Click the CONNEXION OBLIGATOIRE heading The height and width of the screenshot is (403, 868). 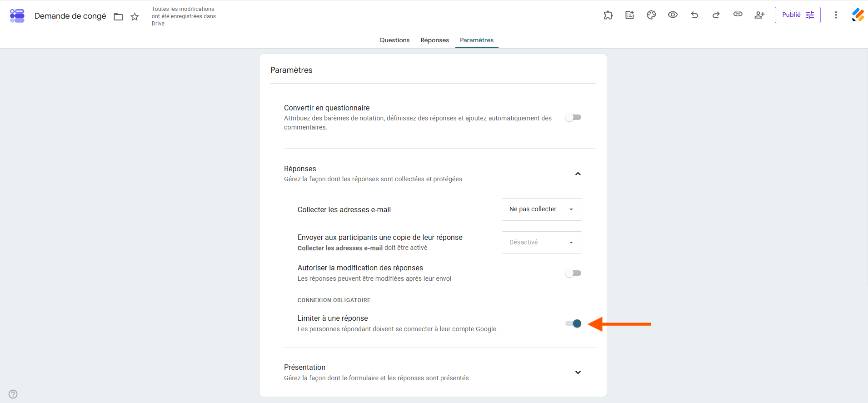[334, 300]
